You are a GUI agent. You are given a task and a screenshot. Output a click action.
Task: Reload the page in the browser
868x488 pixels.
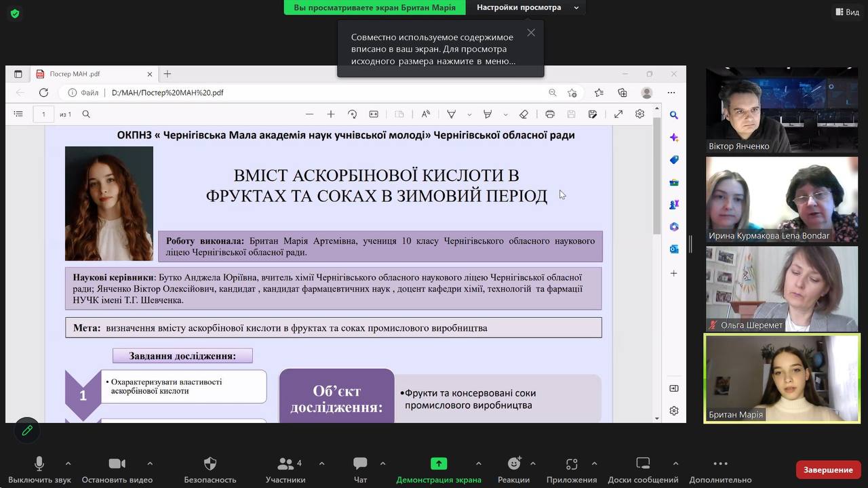[43, 93]
